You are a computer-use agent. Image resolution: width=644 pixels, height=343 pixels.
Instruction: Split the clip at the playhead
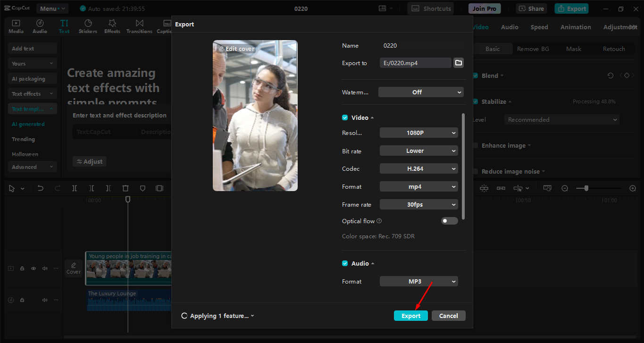[x=74, y=188]
